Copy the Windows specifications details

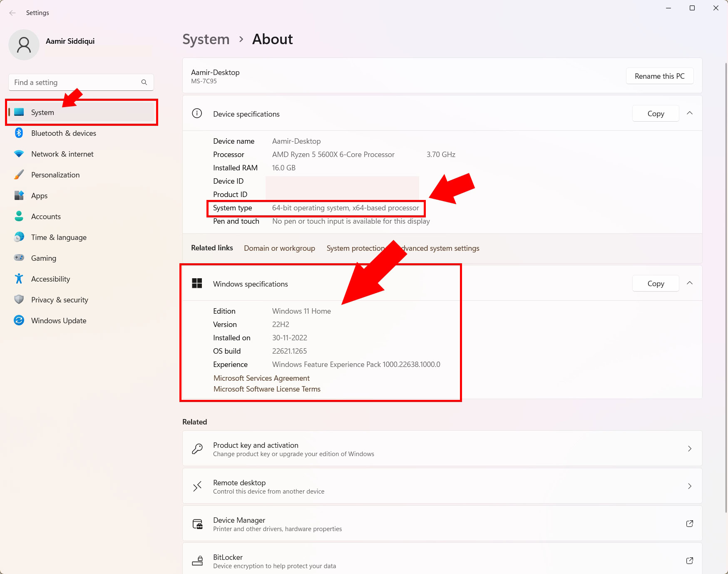[x=655, y=283]
